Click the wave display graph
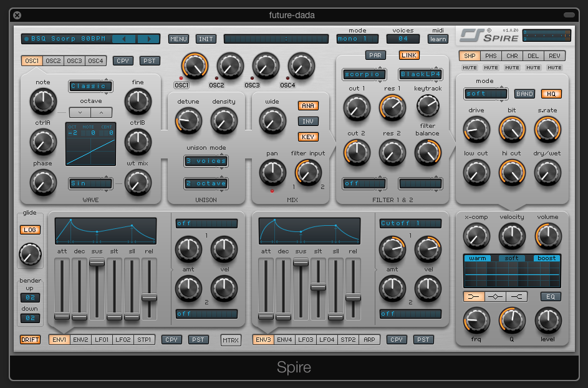 [x=91, y=144]
